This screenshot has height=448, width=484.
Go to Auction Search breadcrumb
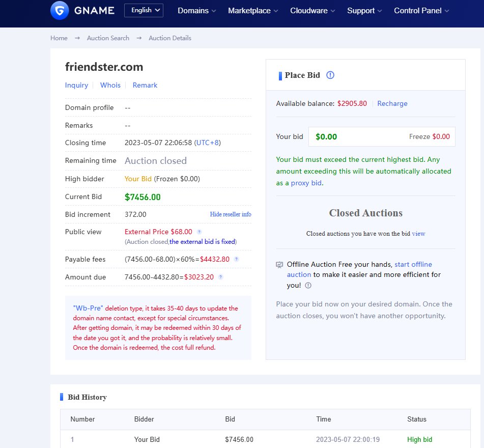point(108,38)
